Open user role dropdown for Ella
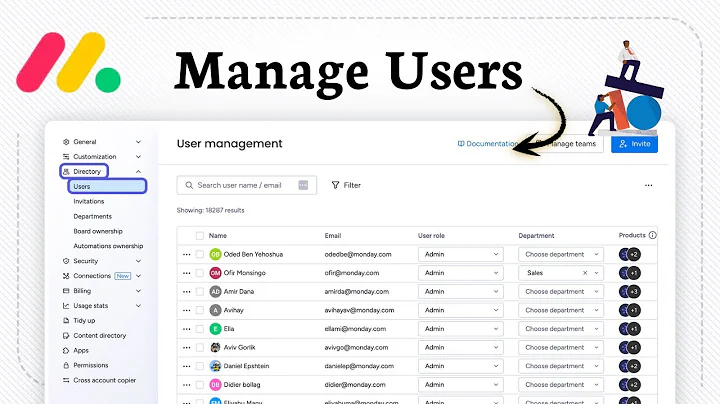The width and height of the screenshot is (720, 404). 461,329
